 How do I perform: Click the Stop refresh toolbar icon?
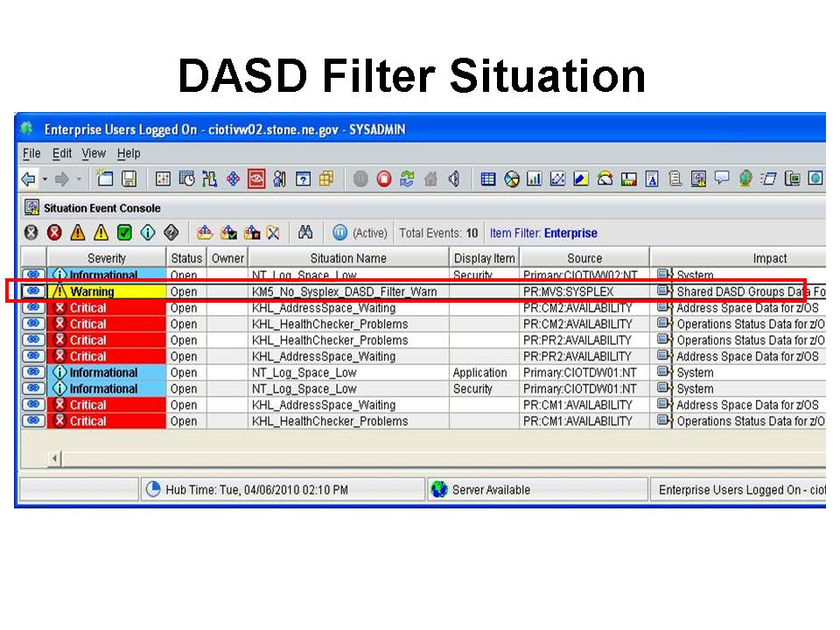(x=385, y=178)
